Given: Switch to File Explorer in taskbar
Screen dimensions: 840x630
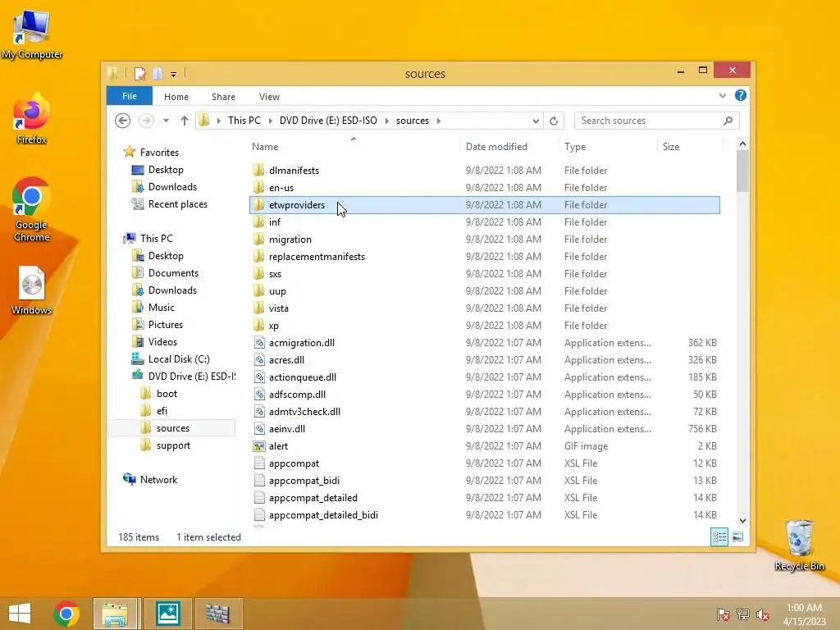Looking at the screenshot, I should 116,614.
